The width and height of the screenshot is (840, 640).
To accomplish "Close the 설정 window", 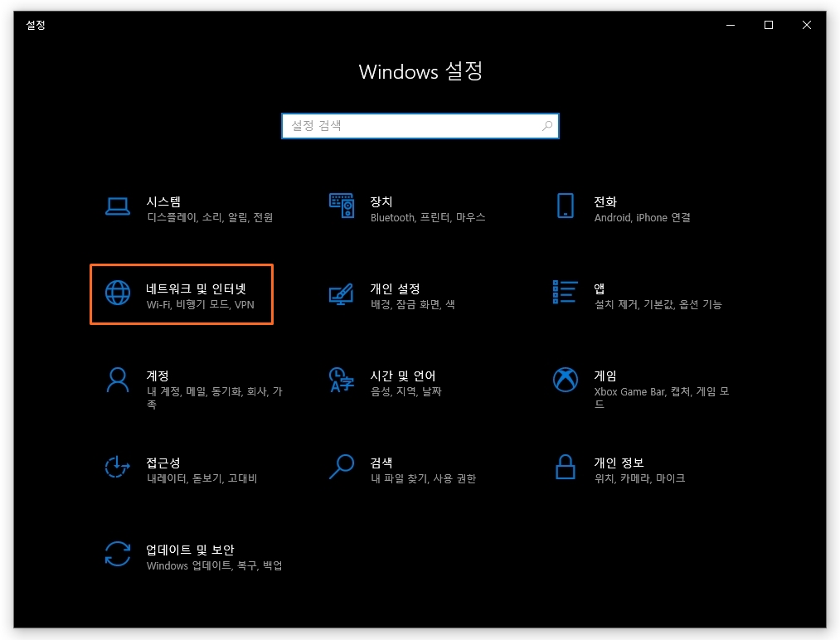I will pos(806,25).
